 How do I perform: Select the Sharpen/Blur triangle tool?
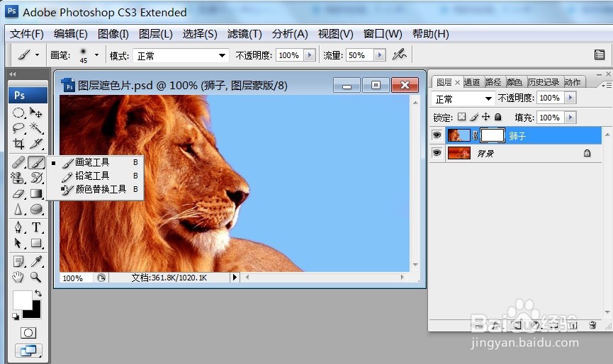18,210
